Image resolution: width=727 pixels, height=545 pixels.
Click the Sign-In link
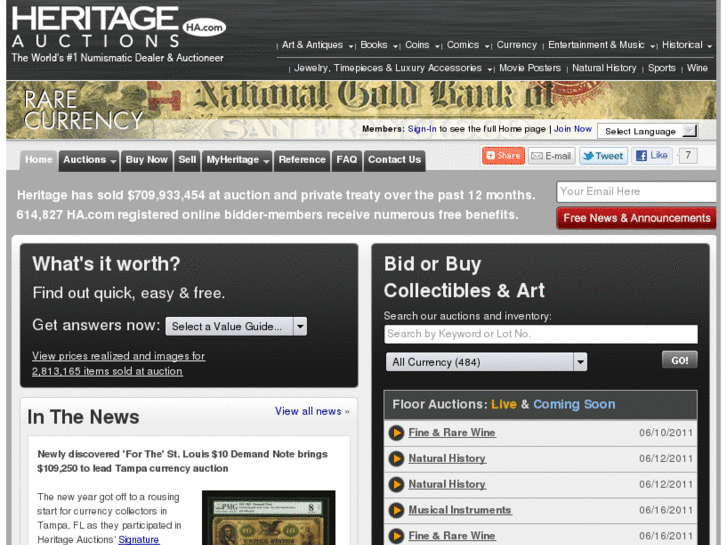(422, 129)
